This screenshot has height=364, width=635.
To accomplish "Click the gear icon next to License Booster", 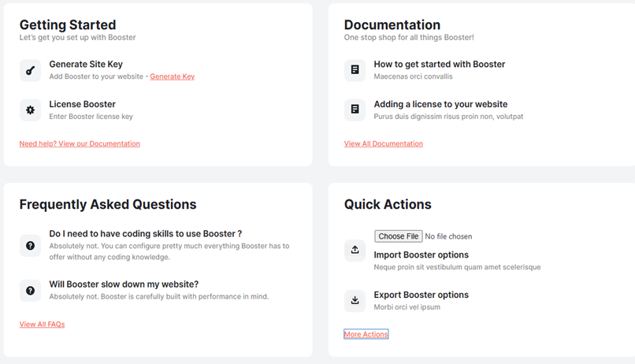I will point(31,110).
